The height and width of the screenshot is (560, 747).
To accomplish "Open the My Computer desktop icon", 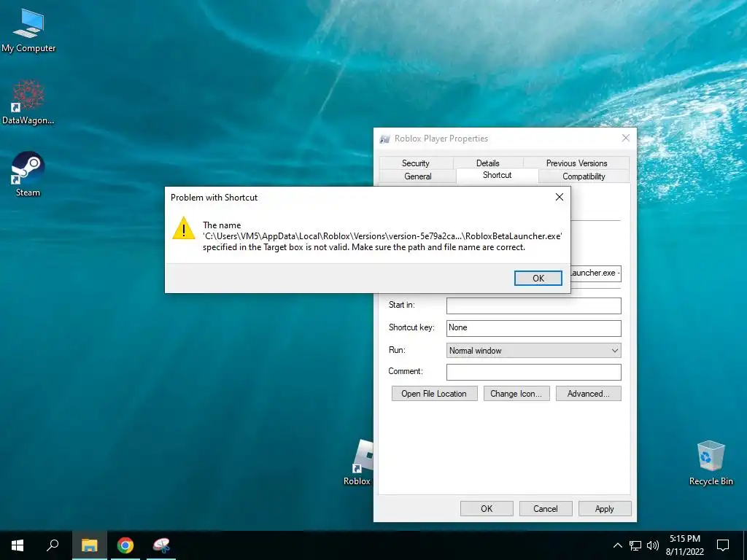I will click(28, 29).
